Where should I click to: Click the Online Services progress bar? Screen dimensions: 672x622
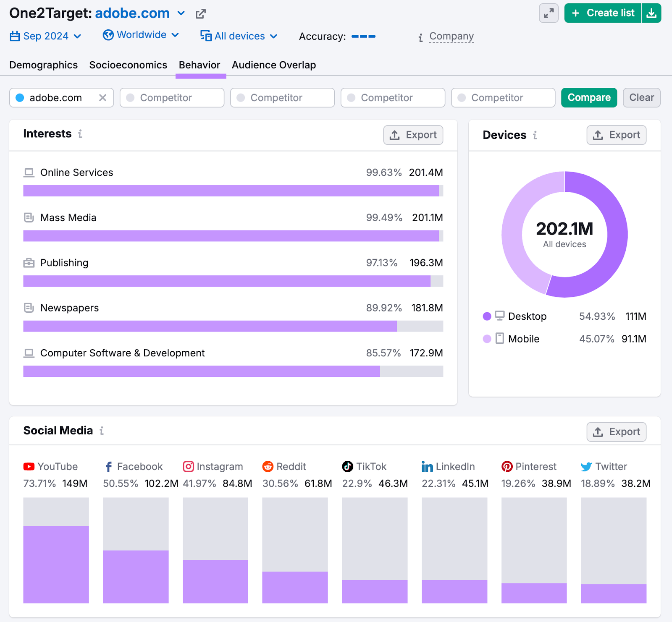(x=233, y=191)
